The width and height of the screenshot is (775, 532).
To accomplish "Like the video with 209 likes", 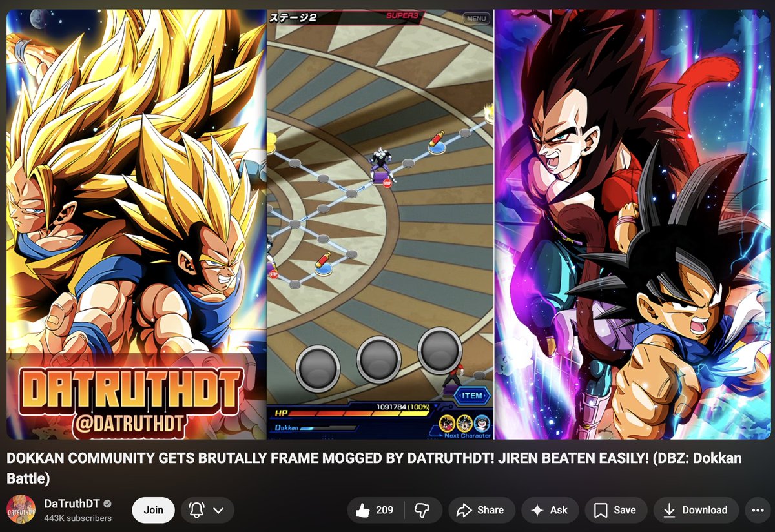I will tap(376, 510).
